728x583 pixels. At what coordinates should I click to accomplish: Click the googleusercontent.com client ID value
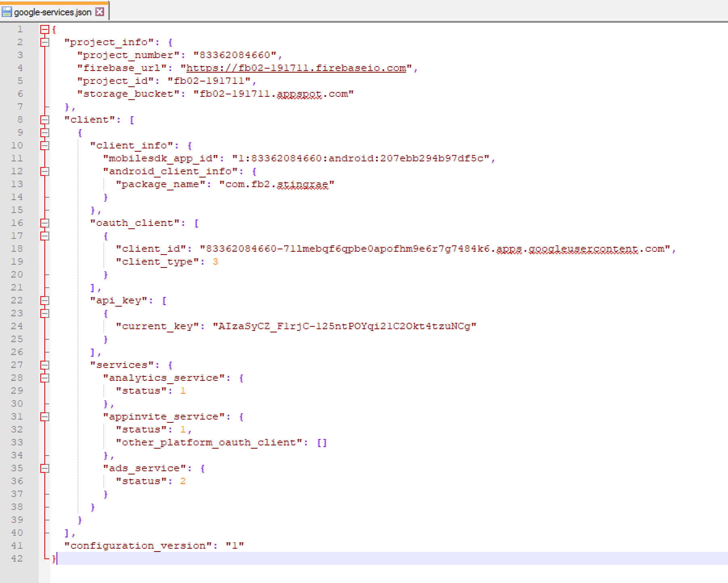coord(435,249)
